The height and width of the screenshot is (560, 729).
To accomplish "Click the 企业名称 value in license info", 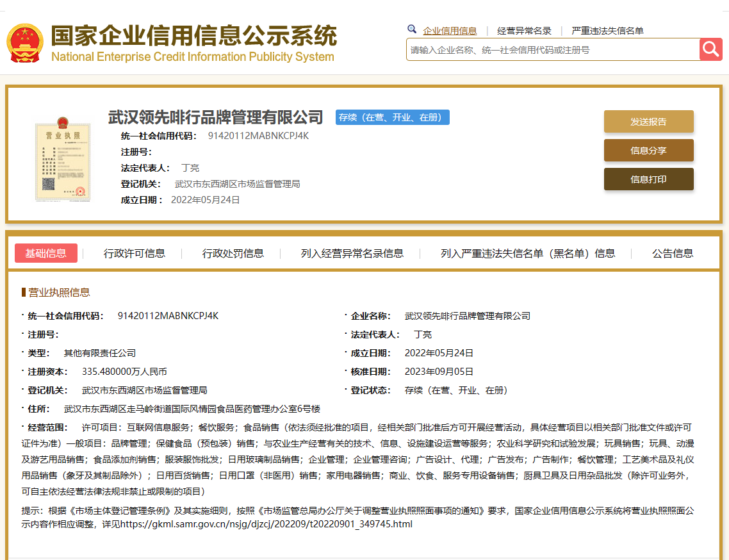I will 467,316.
